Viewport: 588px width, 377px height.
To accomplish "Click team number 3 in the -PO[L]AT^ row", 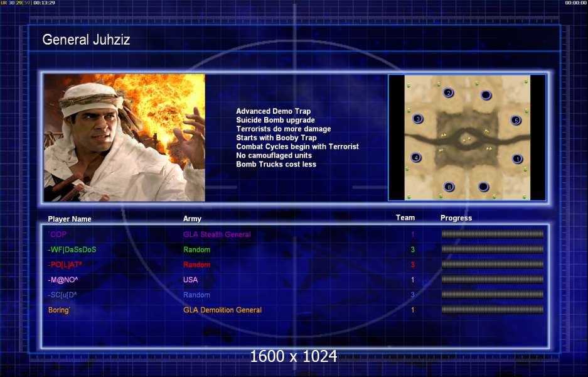I will (x=412, y=265).
